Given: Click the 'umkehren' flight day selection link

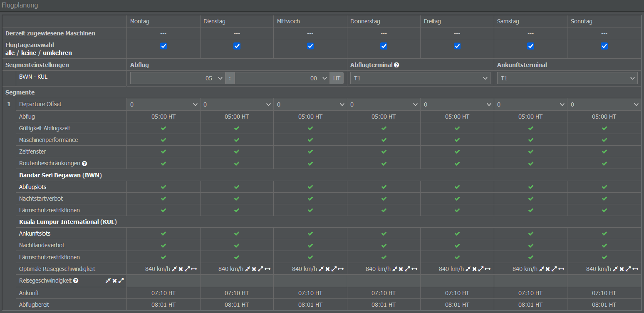Looking at the screenshot, I should pyautogui.click(x=57, y=53).
